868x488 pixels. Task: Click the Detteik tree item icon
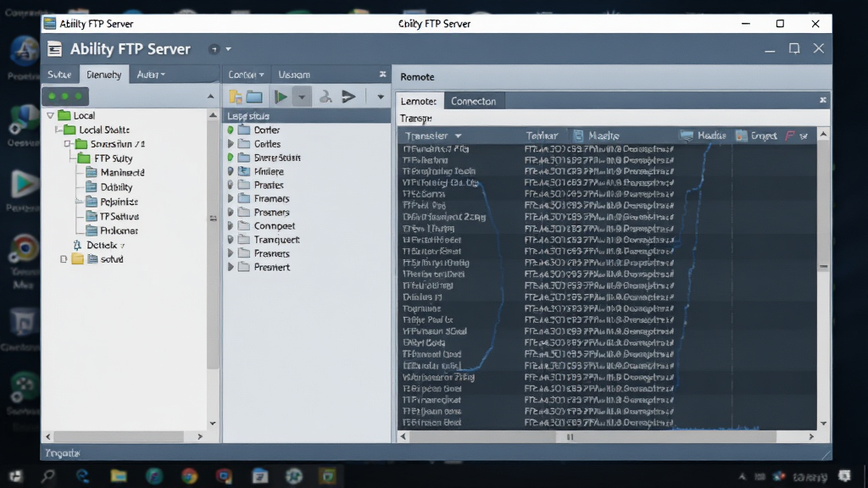(77, 245)
